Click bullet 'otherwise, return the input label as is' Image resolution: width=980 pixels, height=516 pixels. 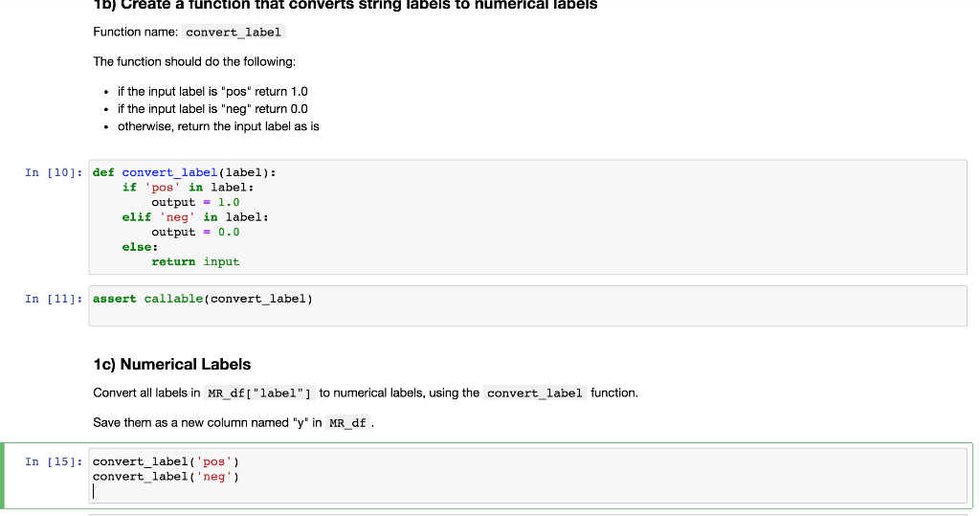pyautogui.click(x=218, y=126)
